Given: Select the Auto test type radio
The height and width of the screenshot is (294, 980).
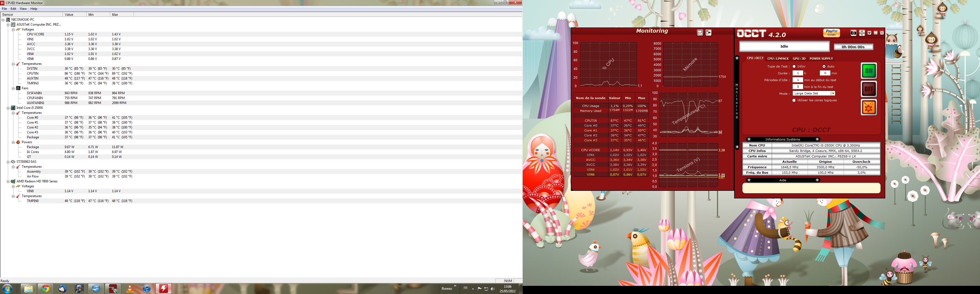Looking at the screenshot, I should pyautogui.click(x=824, y=67).
